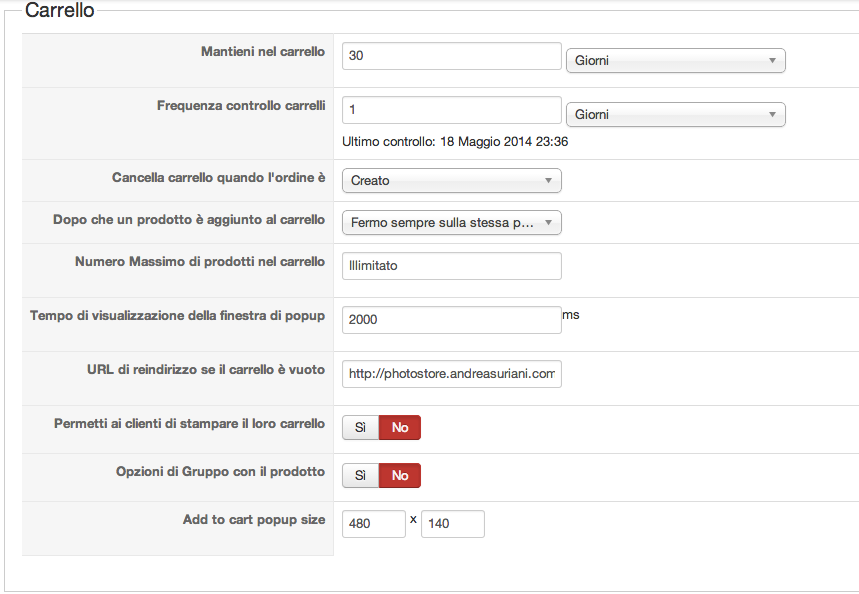Viewport: 859px width, 594px height.
Task: Click the 'Illimitato' max products field
Action: pyautogui.click(x=451, y=266)
